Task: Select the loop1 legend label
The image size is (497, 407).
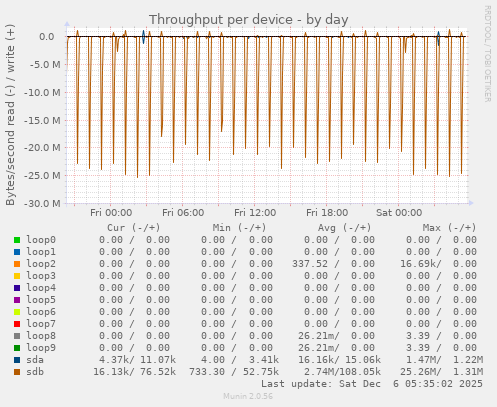Action: 41,252
